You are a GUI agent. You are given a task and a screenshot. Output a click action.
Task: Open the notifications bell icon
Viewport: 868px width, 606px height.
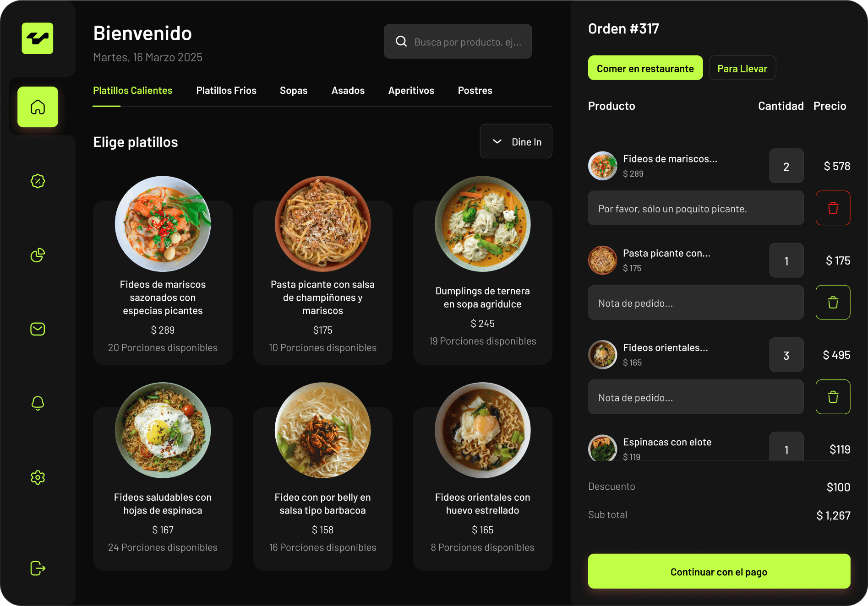(38, 403)
